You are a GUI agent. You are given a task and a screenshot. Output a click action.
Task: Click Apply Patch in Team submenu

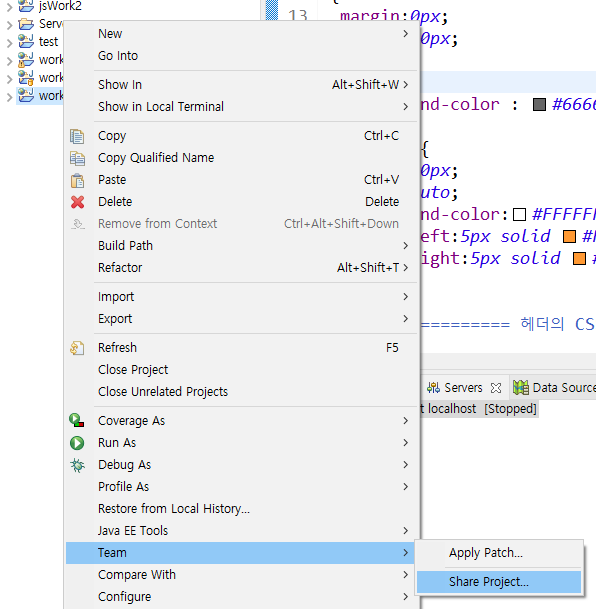point(499,553)
